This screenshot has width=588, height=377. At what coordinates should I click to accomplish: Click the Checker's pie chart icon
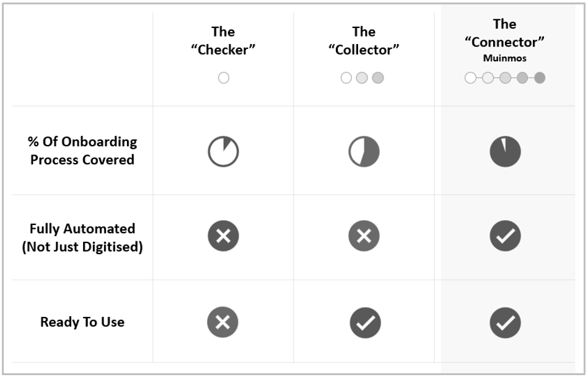(223, 151)
